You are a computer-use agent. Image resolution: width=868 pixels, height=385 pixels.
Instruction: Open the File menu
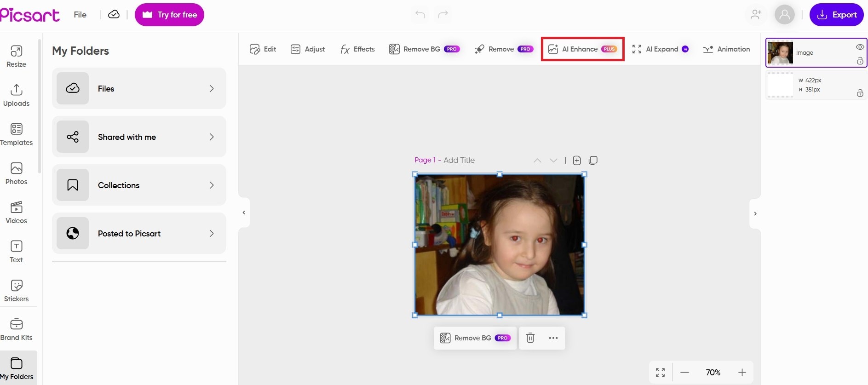(80, 15)
